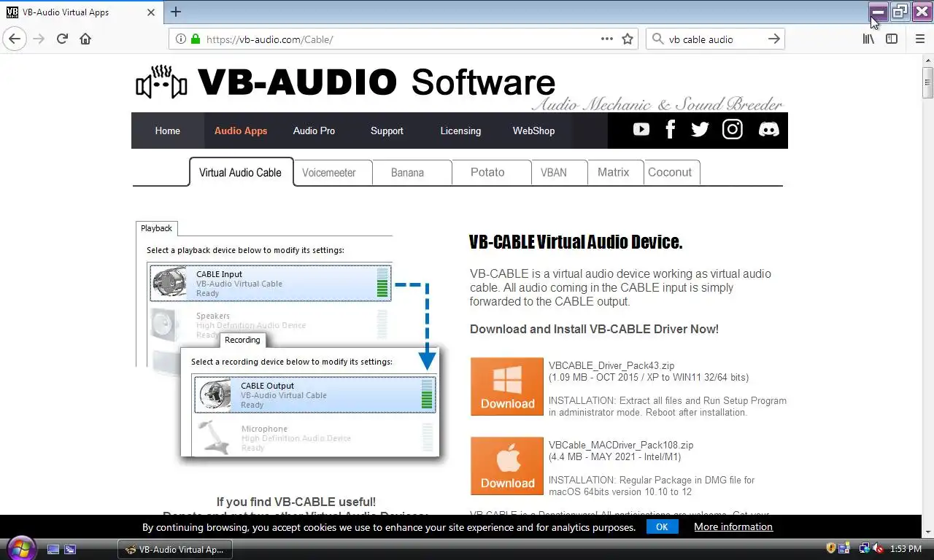Switch to the Banana tab

[x=412, y=173]
